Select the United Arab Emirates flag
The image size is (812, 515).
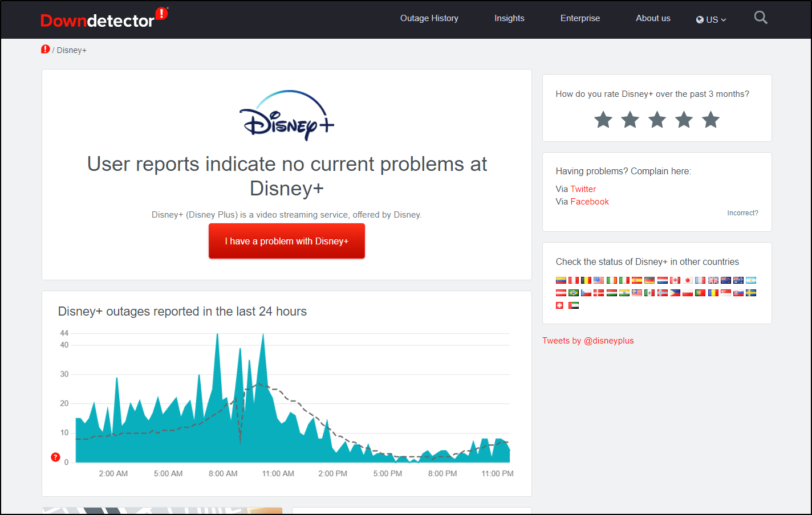(574, 305)
